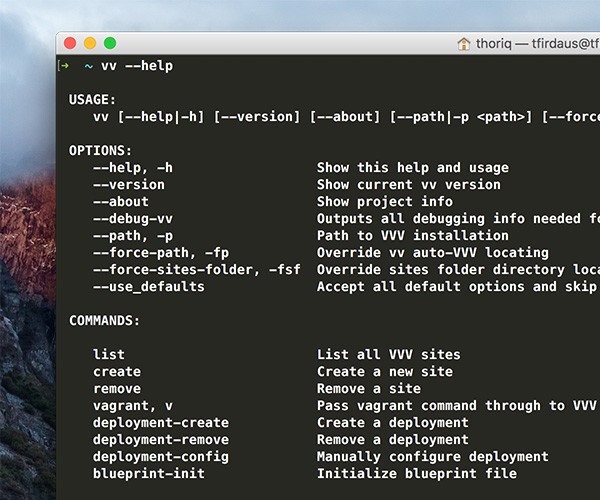This screenshot has width=600, height=500.
Task: Click the '--path, -p' option
Action: [133, 236]
